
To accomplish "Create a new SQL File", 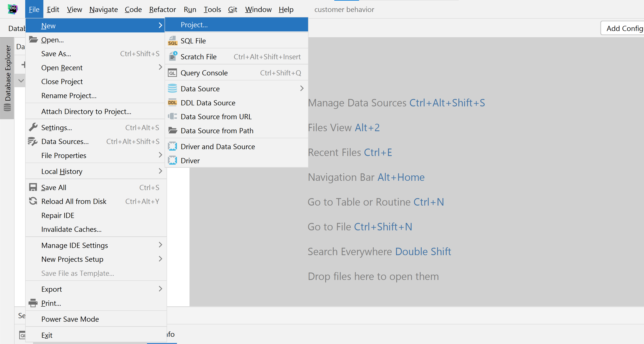I will coord(193,40).
